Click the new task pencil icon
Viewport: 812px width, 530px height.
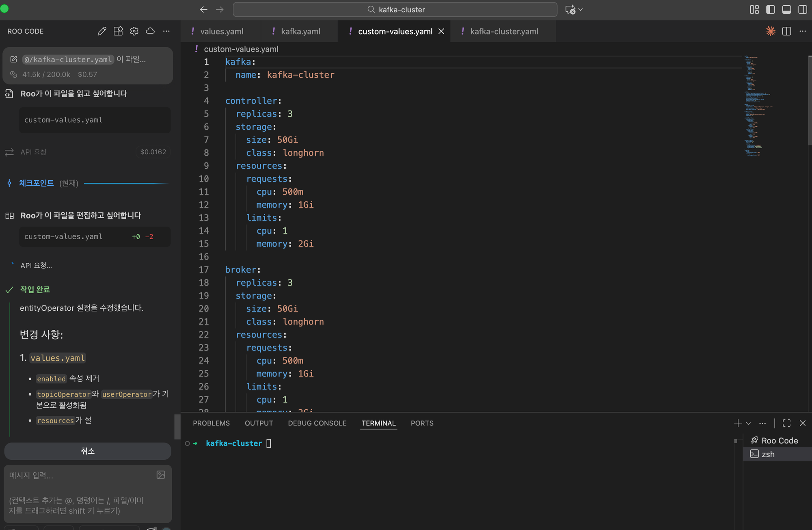click(102, 31)
